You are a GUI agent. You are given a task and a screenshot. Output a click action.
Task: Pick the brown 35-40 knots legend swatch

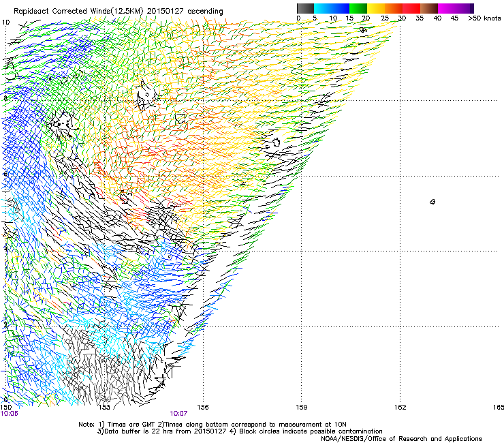(x=429, y=8)
